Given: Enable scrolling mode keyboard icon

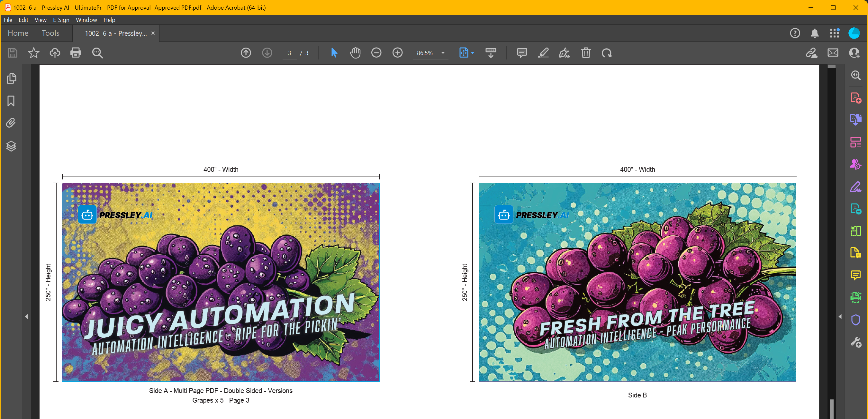Looking at the screenshot, I should click(491, 53).
